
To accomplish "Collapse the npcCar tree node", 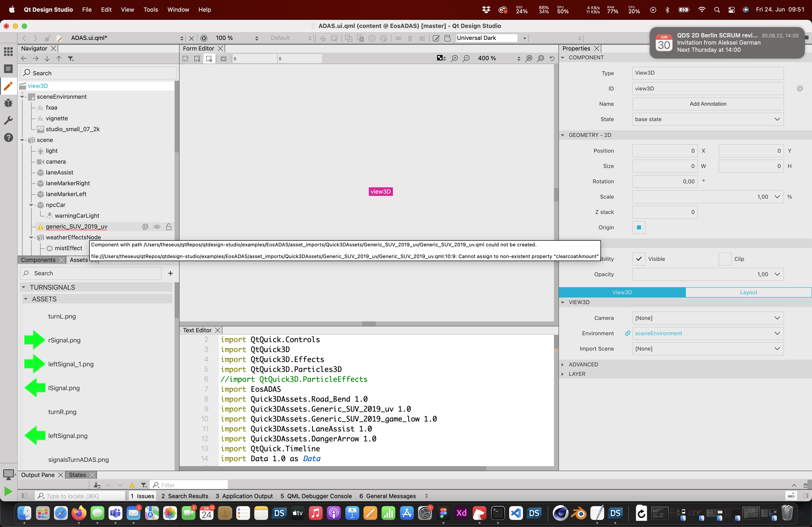I will point(31,205).
